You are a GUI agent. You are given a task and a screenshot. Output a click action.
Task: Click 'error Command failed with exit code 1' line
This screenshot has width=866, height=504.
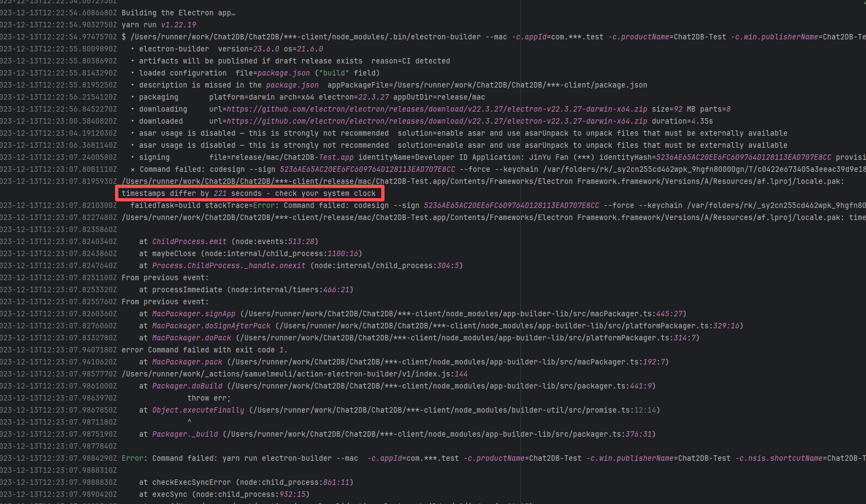click(204, 350)
